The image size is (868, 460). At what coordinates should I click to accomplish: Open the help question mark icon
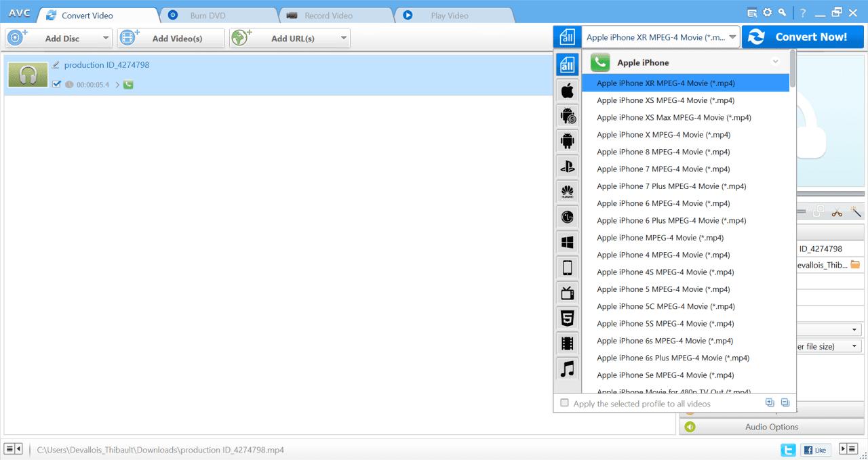[x=802, y=12]
